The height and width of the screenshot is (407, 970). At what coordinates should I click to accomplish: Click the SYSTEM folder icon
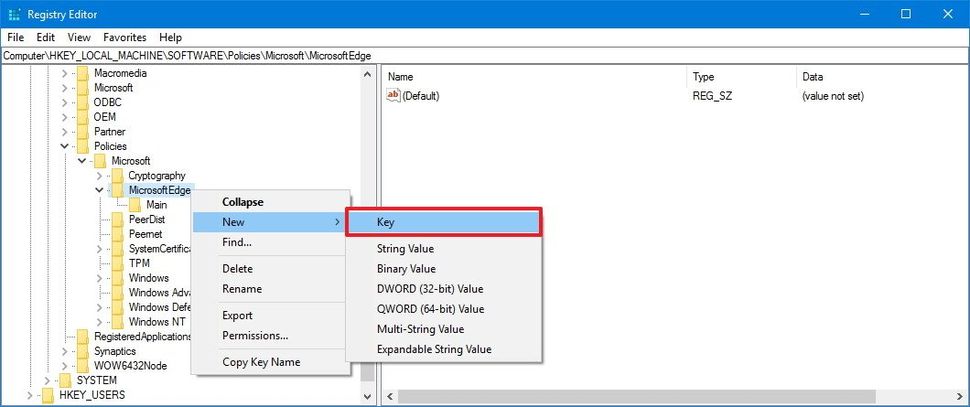tap(64, 380)
